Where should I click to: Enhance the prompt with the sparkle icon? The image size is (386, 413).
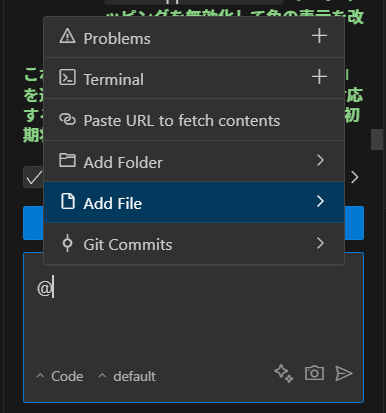point(284,373)
